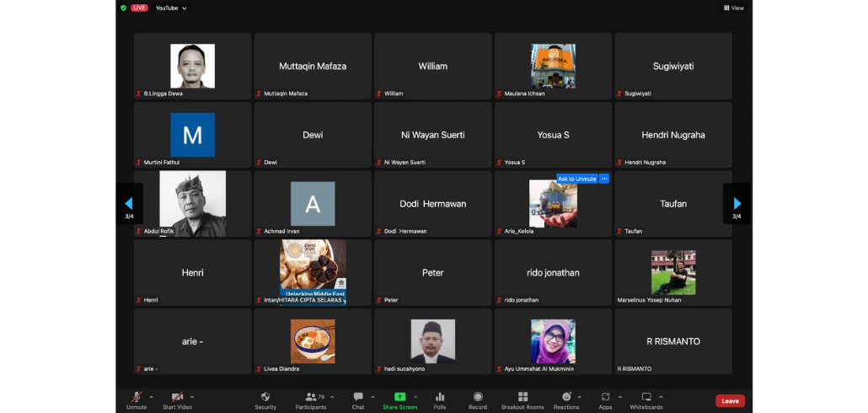Open the Chat panel
The width and height of the screenshot is (868, 413).
coord(358,397)
